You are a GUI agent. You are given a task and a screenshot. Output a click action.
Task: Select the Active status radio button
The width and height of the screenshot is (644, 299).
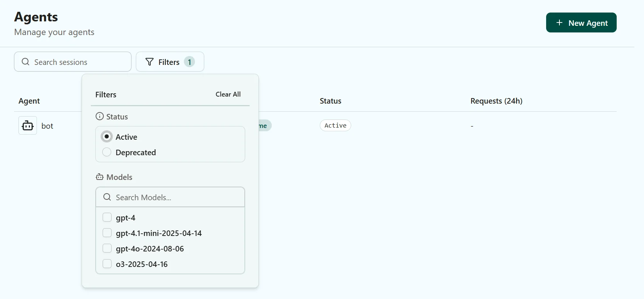[x=107, y=136]
